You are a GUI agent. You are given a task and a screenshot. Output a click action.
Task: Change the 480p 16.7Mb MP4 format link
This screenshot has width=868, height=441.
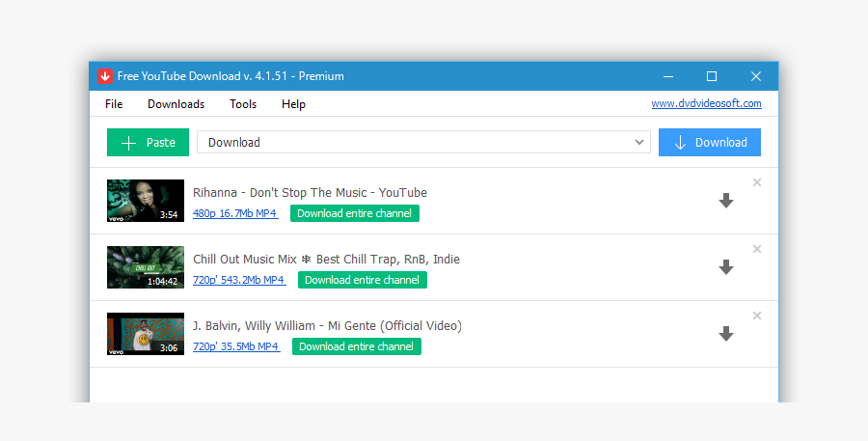click(234, 213)
